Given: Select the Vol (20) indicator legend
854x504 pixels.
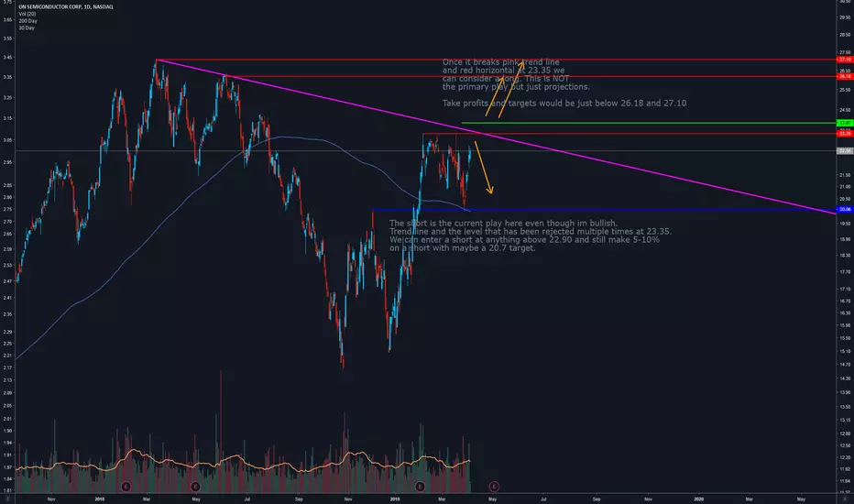Looking at the screenshot, I should pos(27,14).
